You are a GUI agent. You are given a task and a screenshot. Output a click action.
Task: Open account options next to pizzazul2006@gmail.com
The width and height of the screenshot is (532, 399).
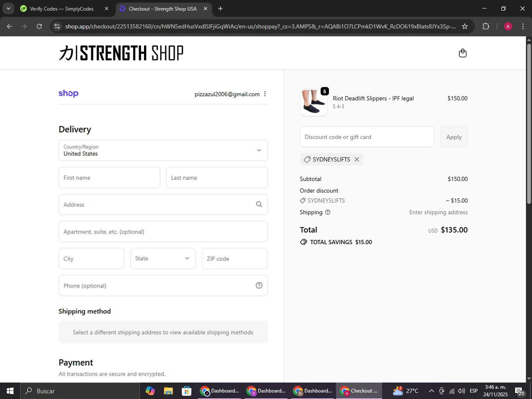tap(265, 94)
